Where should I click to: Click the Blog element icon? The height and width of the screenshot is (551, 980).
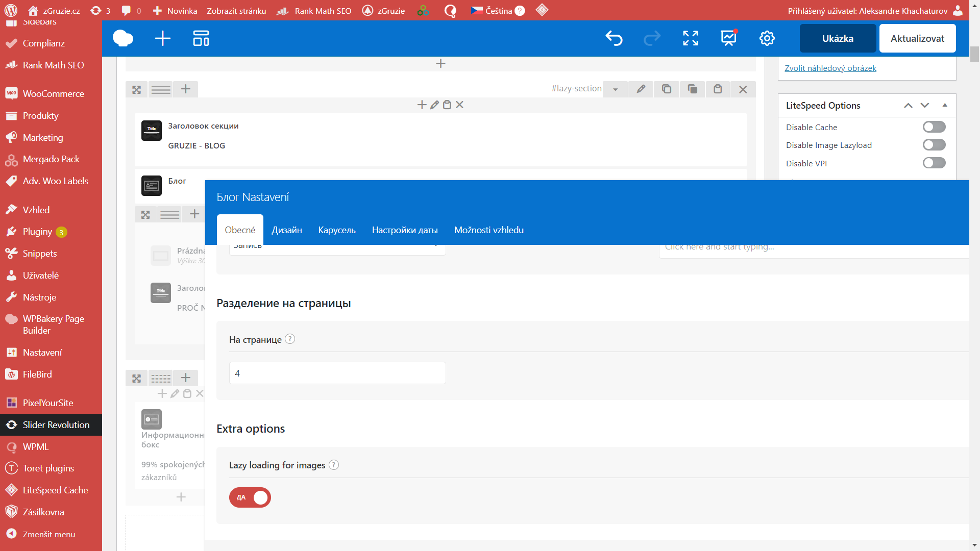[x=152, y=186]
